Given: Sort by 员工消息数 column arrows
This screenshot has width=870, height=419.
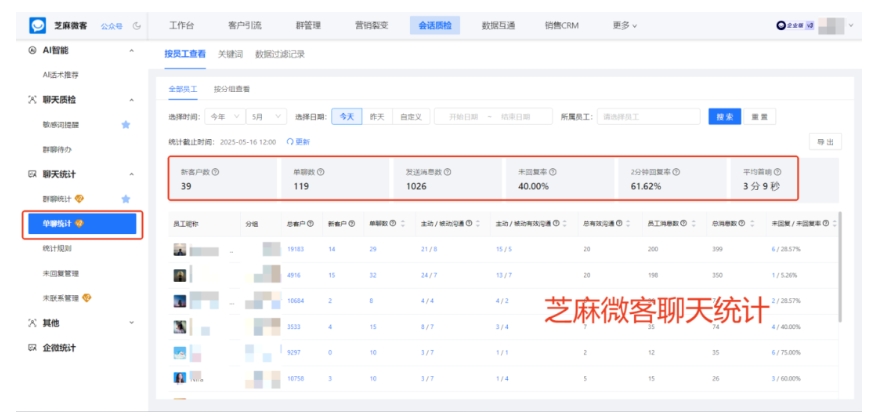Looking at the screenshot, I should click(694, 224).
